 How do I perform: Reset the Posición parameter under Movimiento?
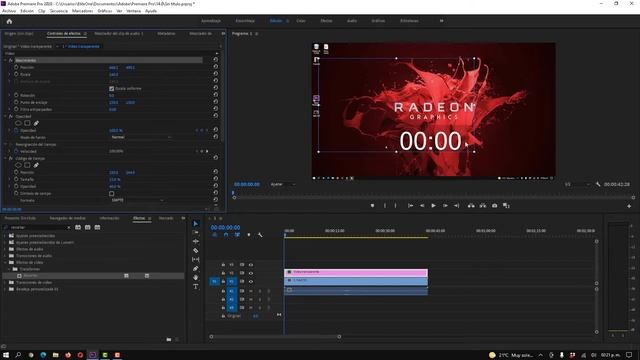click(216, 67)
